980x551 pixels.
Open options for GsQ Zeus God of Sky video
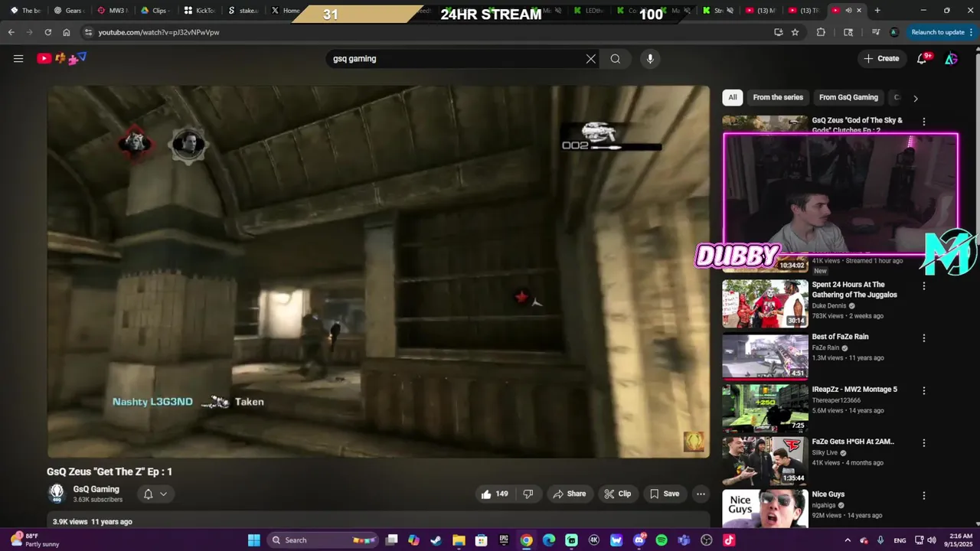924,122
